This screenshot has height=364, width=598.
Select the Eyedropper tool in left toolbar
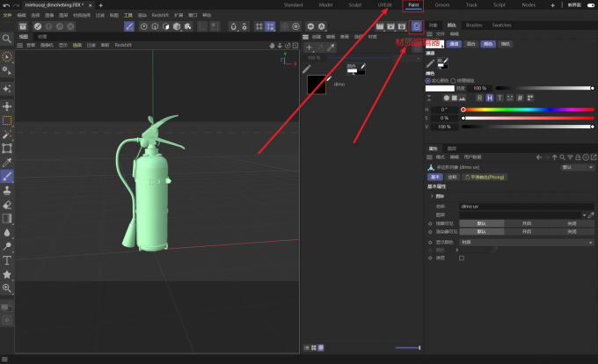7,163
